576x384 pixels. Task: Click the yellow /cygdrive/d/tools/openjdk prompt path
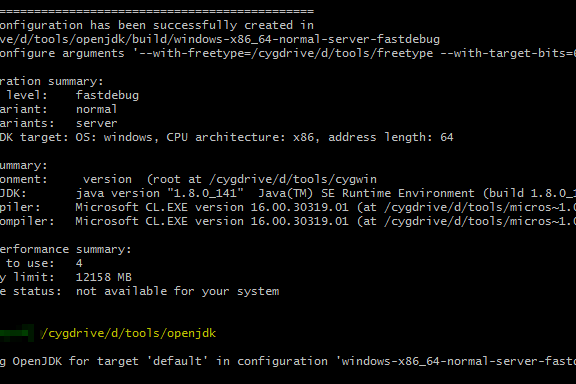point(129,333)
